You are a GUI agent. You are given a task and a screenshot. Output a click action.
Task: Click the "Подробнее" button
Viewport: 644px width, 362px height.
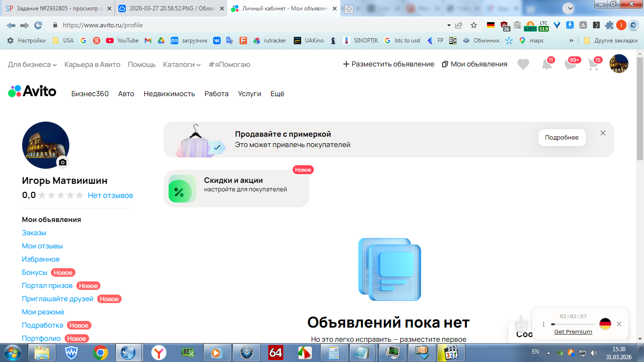click(x=562, y=138)
